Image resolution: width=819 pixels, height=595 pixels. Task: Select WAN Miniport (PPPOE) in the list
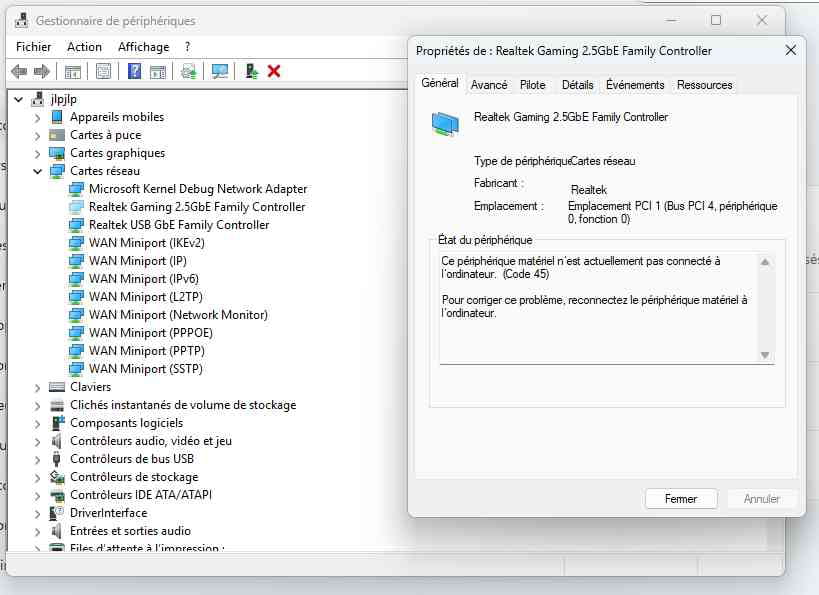coord(150,333)
